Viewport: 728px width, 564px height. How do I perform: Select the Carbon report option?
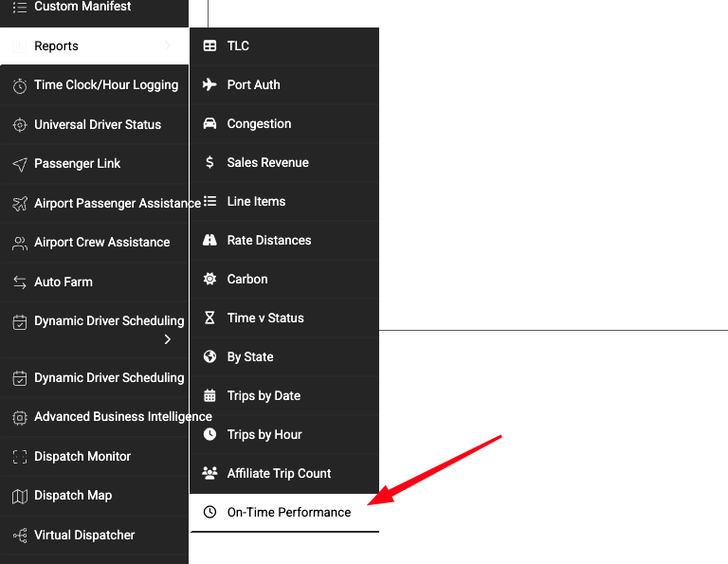[247, 279]
